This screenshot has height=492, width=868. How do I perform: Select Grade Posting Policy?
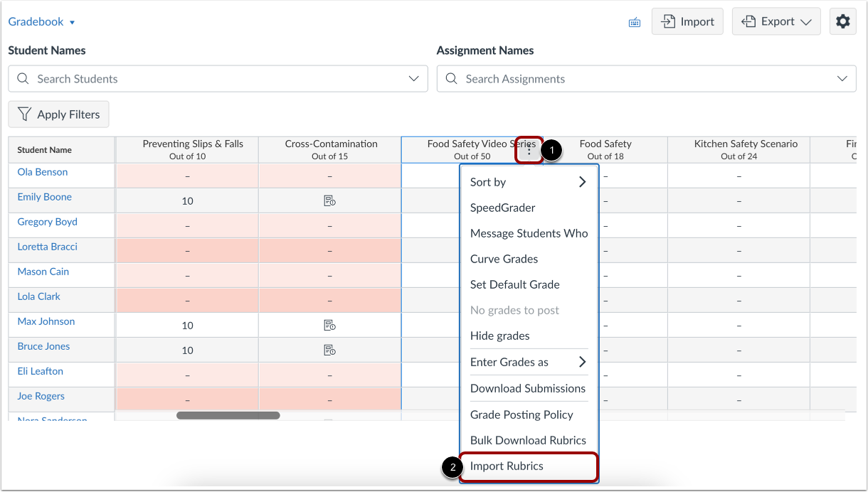[529, 415]
